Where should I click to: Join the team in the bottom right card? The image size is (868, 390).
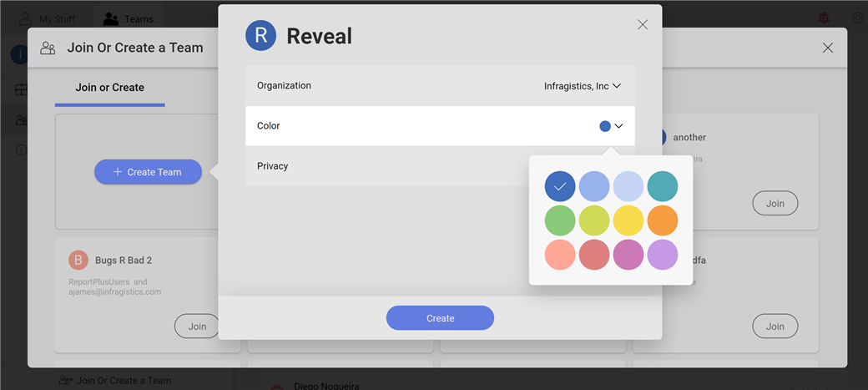click(x=775, y=327)
